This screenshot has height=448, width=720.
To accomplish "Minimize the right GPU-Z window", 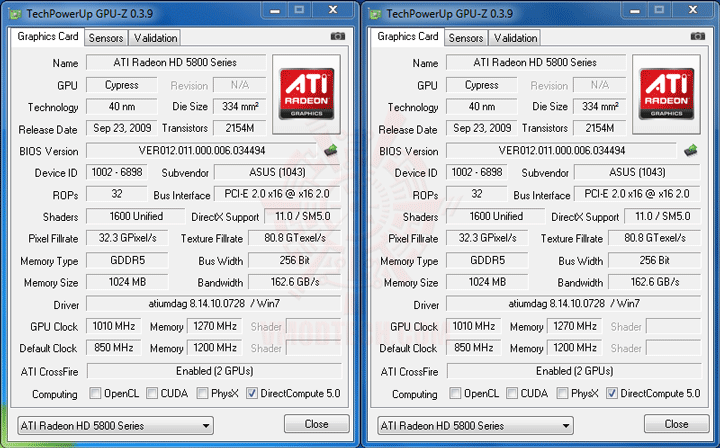I will pos(635,10).
